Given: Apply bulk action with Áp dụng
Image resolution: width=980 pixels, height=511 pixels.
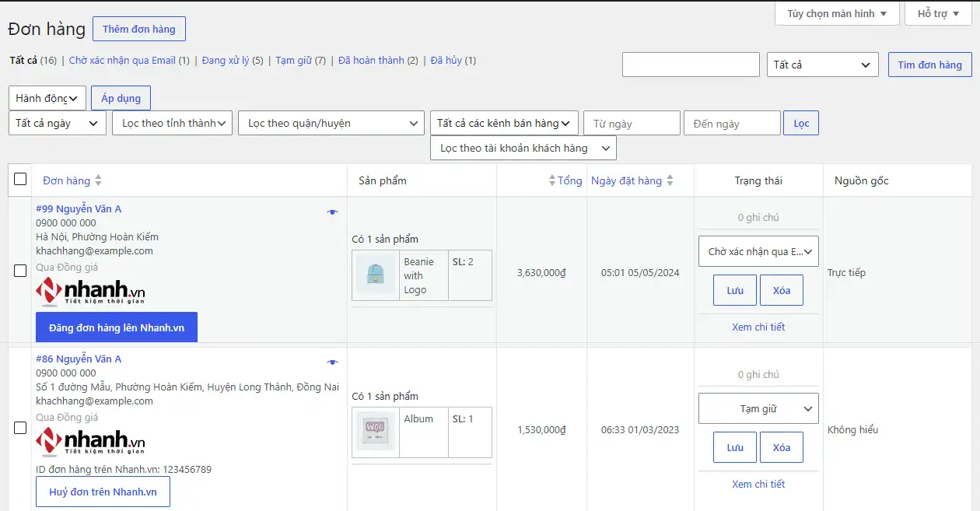Looking at the screenshot, I should pyautogui.click(x=121, y=98).
